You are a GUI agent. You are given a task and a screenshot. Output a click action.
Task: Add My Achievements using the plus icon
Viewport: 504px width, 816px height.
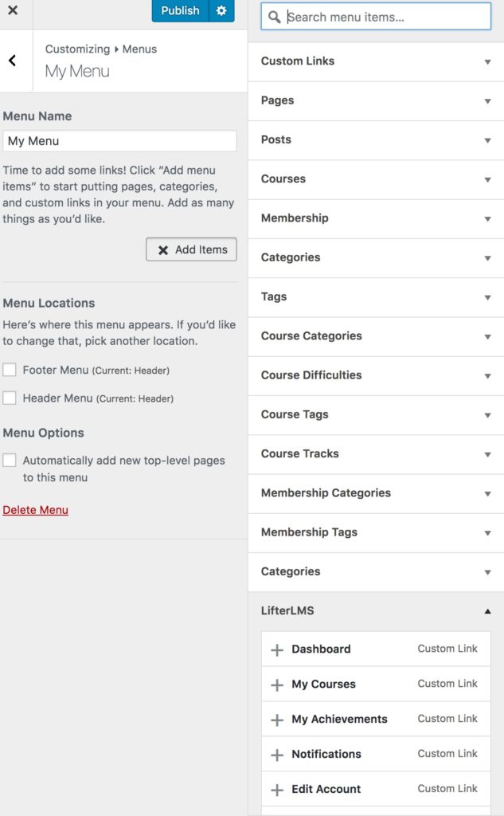coord(277,720)
